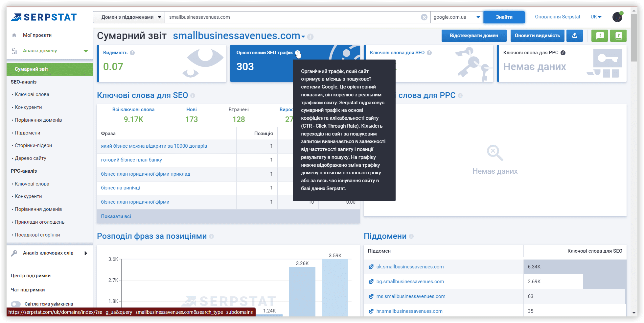Open Мої проєкти

pos(37,35)
